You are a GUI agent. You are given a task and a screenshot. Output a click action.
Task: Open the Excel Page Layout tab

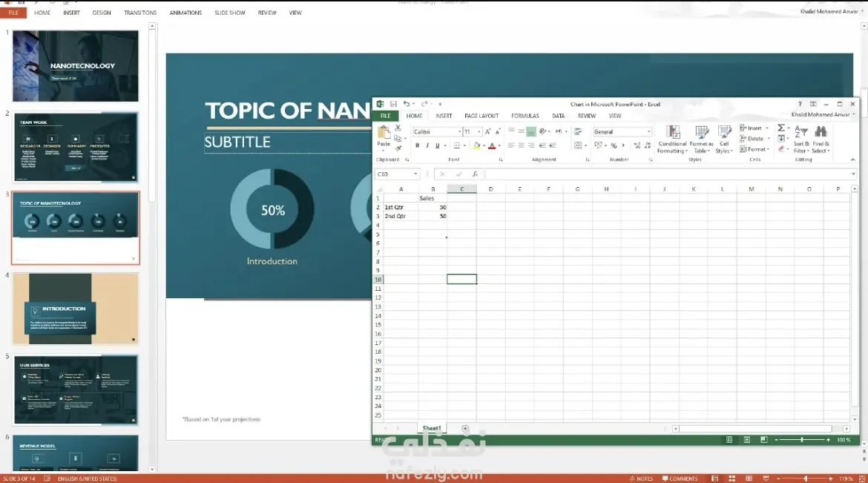tap(481, 116)
